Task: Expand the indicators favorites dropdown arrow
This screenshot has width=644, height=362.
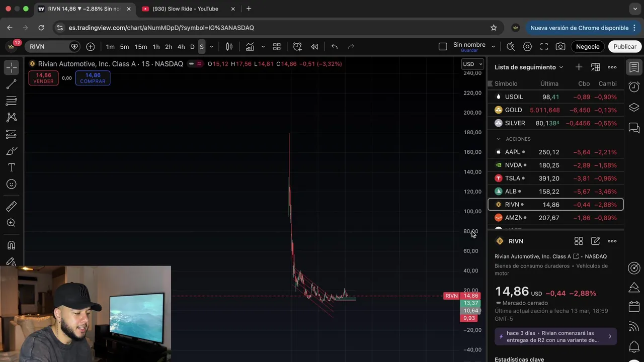Action: coord(263,47)
